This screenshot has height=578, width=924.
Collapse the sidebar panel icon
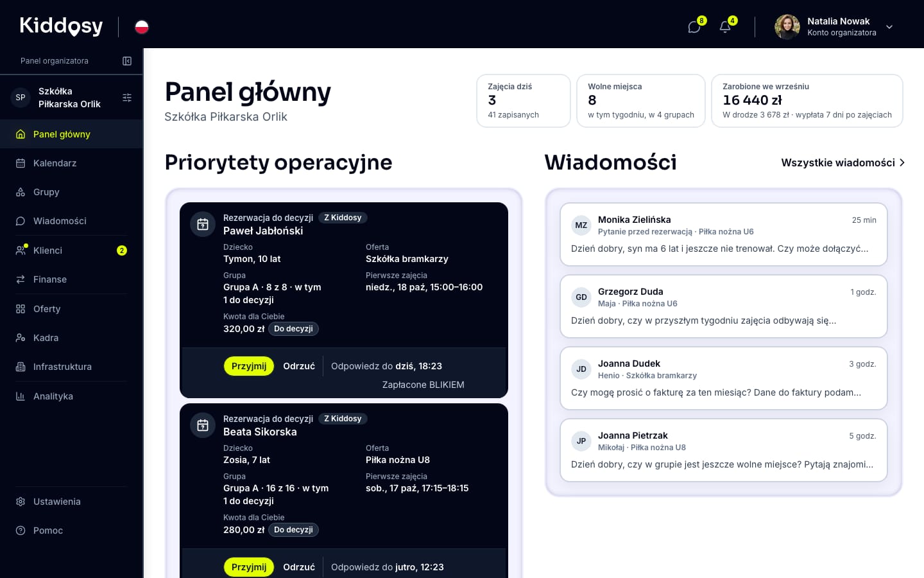127,61
